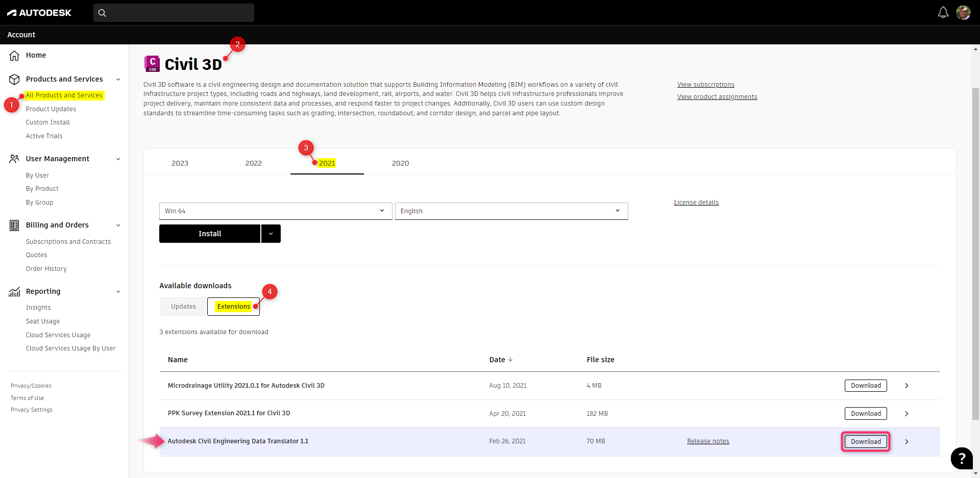This screenshot has height=478, width=980.
Task: Click the Billing and Orders icon
Action: tap(14, 225)
